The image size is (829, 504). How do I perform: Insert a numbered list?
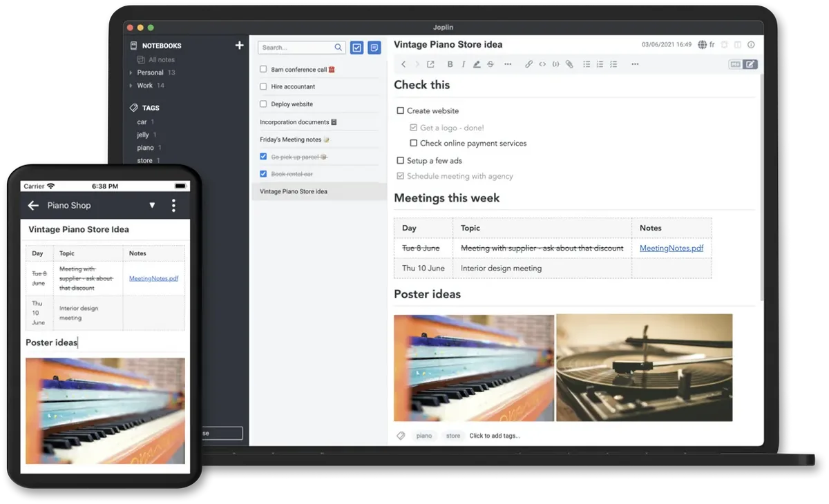[600, 64]
